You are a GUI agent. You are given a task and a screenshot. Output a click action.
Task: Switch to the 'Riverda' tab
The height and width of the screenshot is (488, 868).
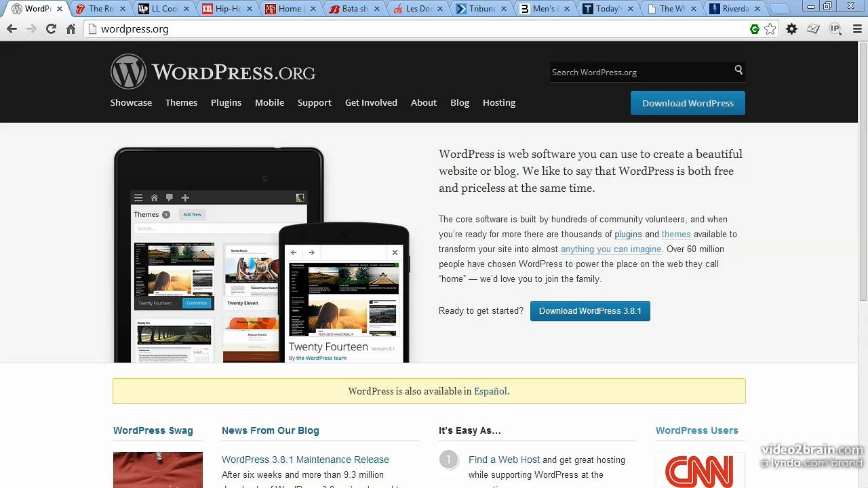click(736, 9)
